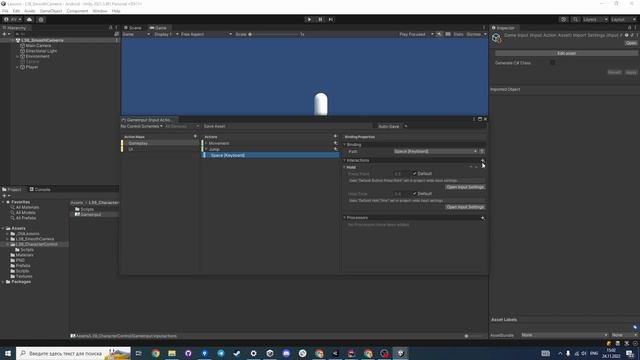The image size is (640, 360).
Task: Click the Step frame button
Action: (x=331, y=19)
